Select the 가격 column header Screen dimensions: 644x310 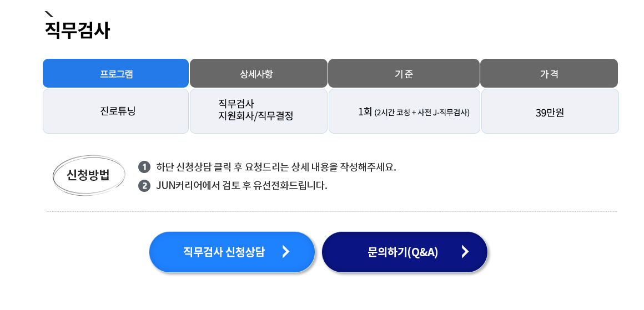pos(549,73)
